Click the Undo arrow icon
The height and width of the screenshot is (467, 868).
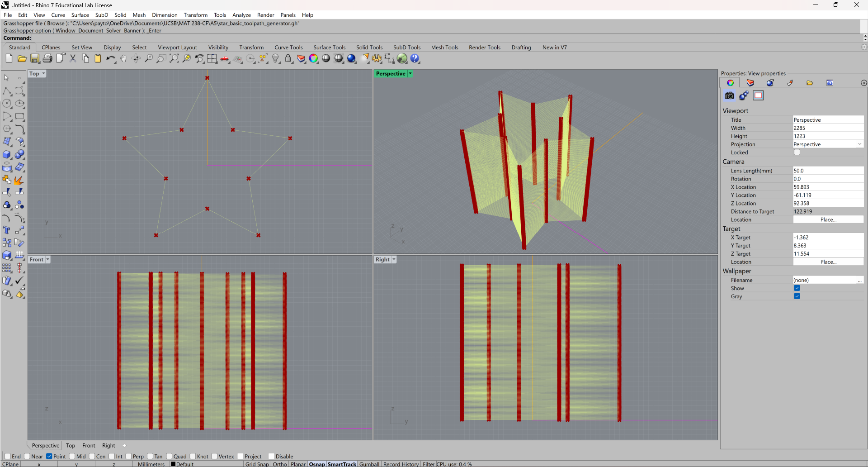coord(111,58)
